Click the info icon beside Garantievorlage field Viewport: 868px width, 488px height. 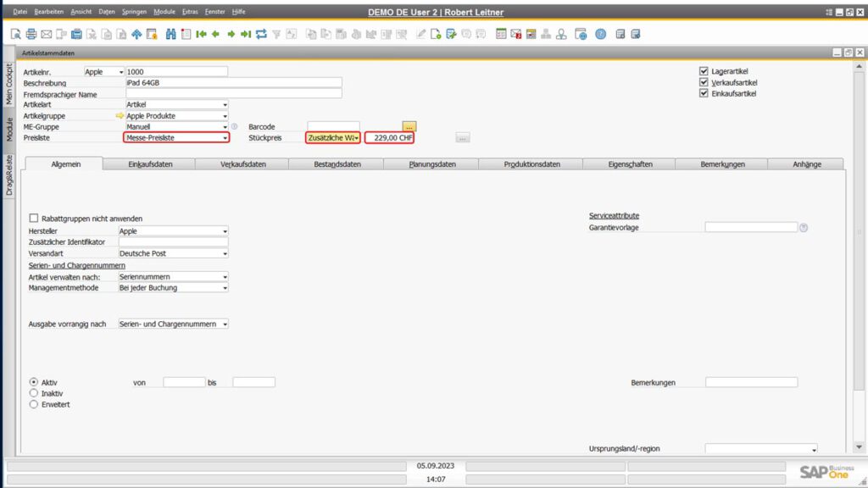pyautogui.click(x=804, y=227)
